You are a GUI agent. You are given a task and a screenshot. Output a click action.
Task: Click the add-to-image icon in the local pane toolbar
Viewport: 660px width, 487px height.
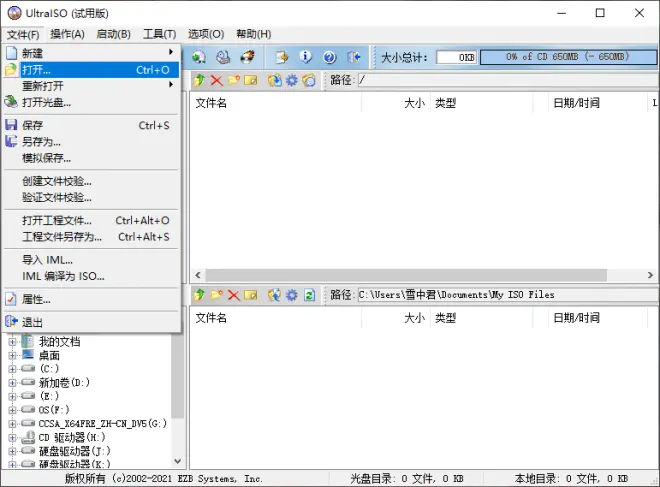pyautogui.click(x=274, y=295)
